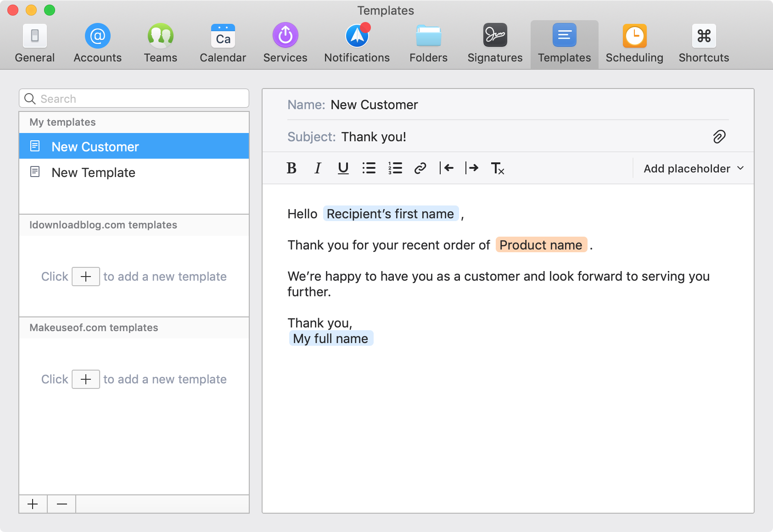Apply italic formatting
Image resolution: width=773 pixels, height=532 pixels.
[x=317, y=168]
